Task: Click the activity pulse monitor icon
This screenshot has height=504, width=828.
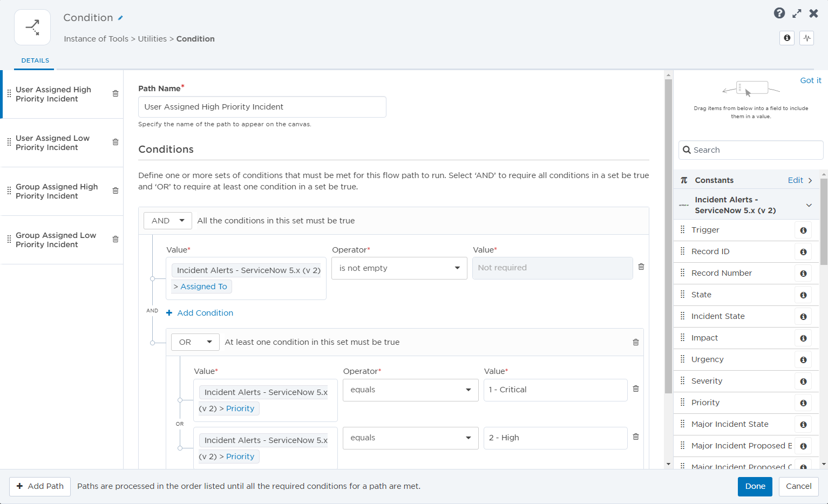Action: [x=806, y=38]
